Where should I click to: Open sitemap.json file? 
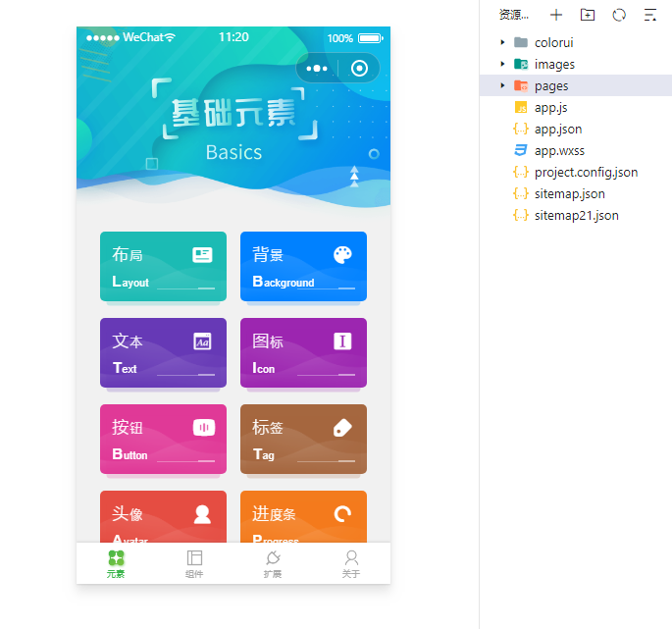576,193
